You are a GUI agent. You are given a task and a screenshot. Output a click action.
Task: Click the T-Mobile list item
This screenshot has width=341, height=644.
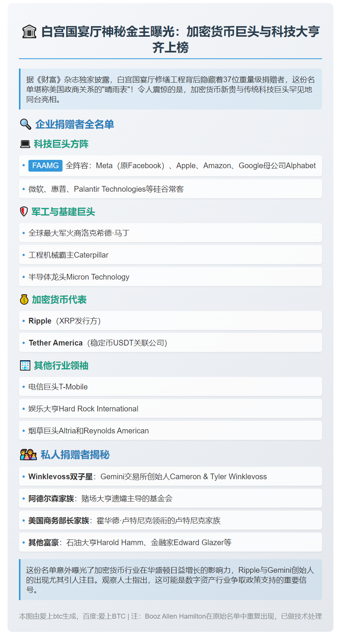click(58, 387)
